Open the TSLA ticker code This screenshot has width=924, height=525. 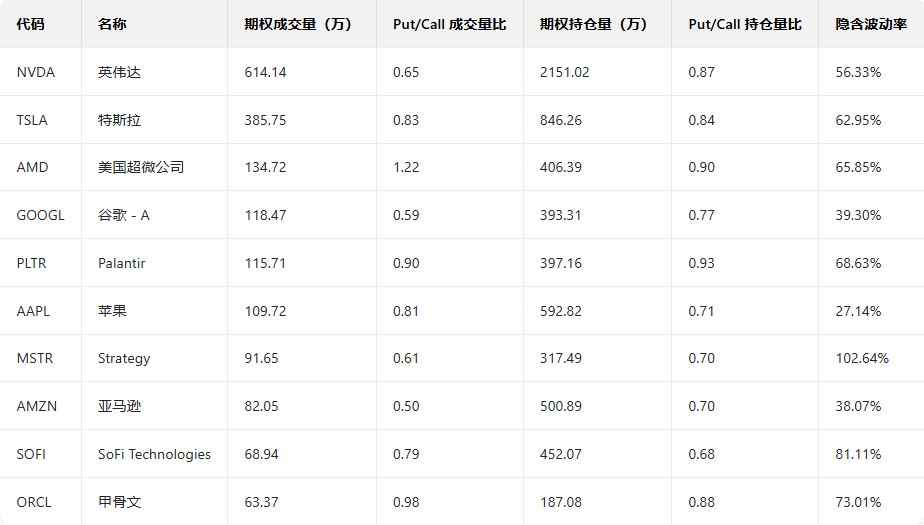(x=32, y=120)
